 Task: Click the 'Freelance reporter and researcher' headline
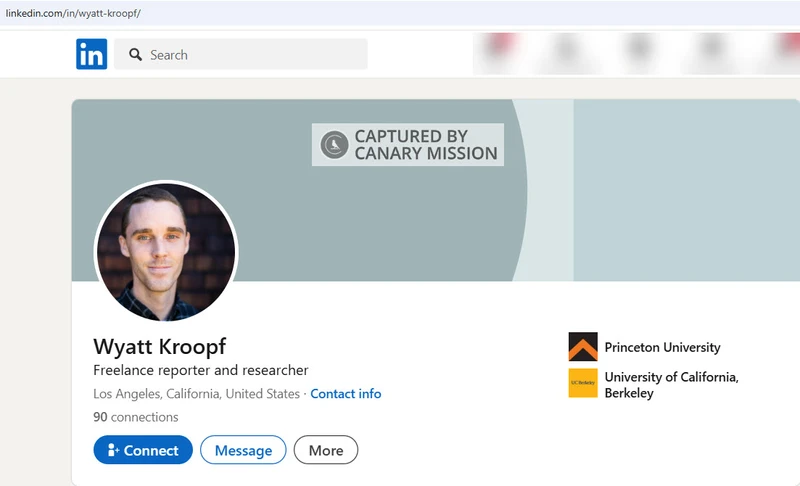click(x=201, y=371)
